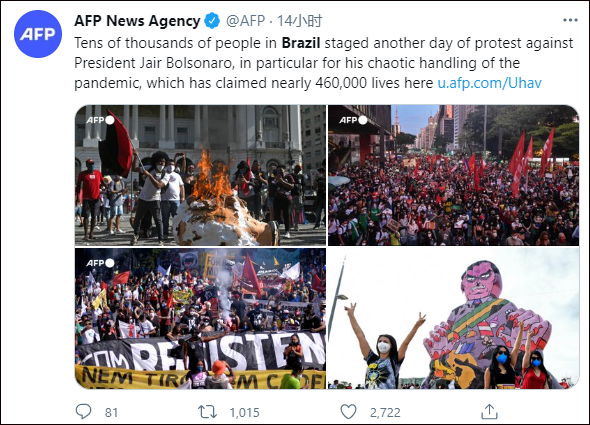View the protest banner march photo
Viewport: 590px width, 425px height.
coord(200,318)
